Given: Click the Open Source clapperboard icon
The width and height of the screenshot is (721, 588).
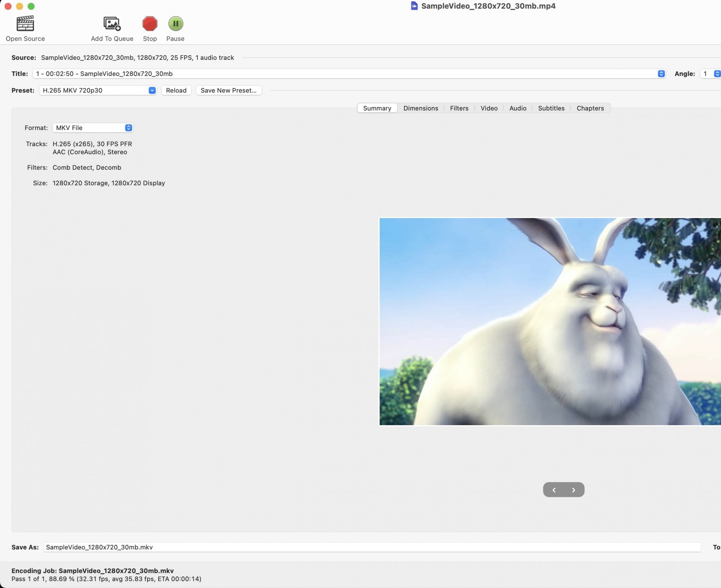Looking at the screenshot, I should click(x=25, y=24).
